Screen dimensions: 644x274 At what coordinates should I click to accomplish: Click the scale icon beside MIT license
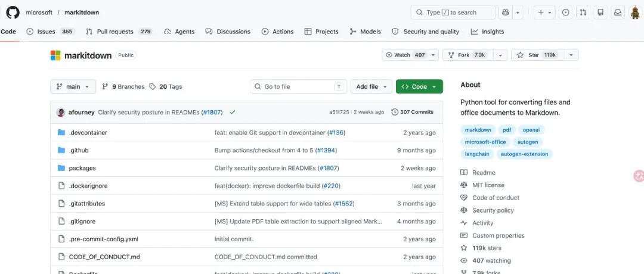(464, 185)
